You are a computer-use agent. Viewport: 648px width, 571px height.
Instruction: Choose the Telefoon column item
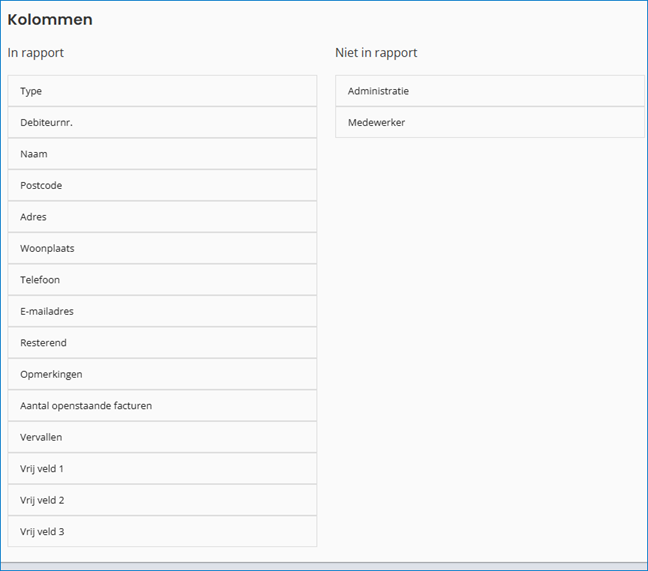tap(161, 280)
